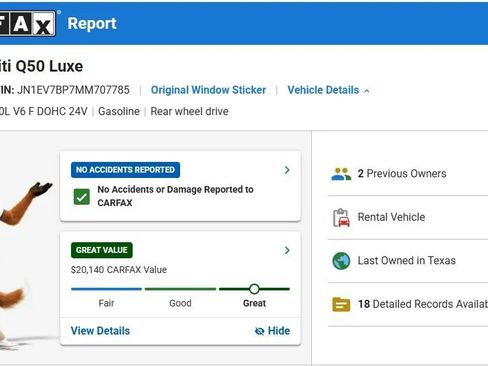This screenshot has height=366, width=488.
Task: Click the globe icon beside Last Owned
Action: pos(341,261)
